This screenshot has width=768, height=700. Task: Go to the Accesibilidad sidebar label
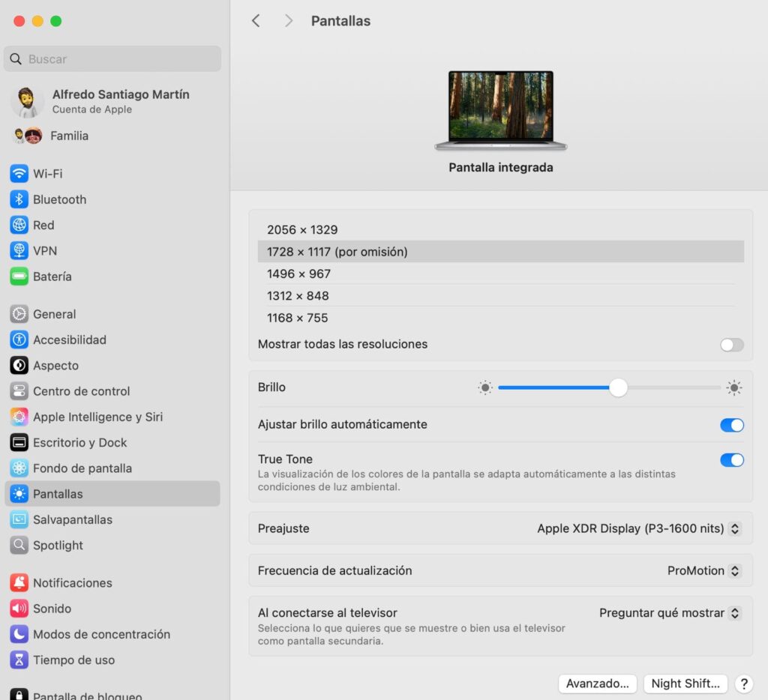[x=70, y=340]
